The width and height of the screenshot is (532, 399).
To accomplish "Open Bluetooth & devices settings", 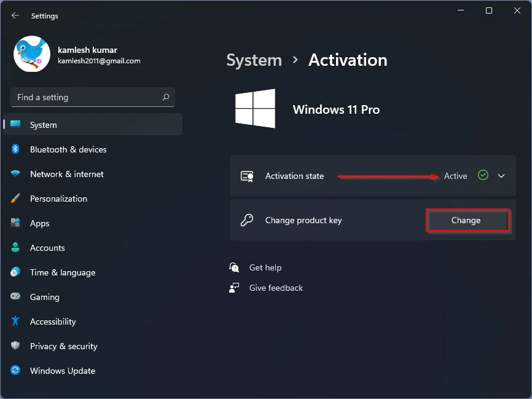I will coord(93,149).
